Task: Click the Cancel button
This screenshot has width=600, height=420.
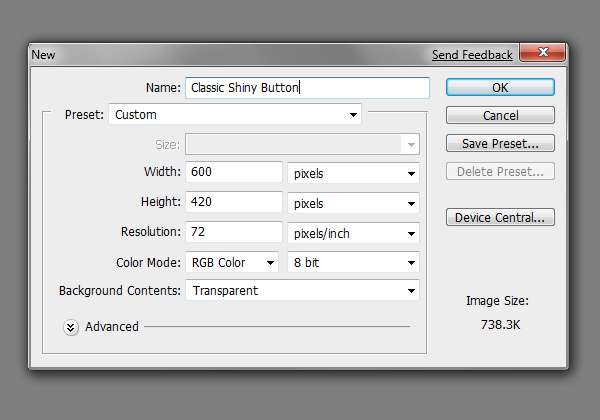Action: [500, 115]
